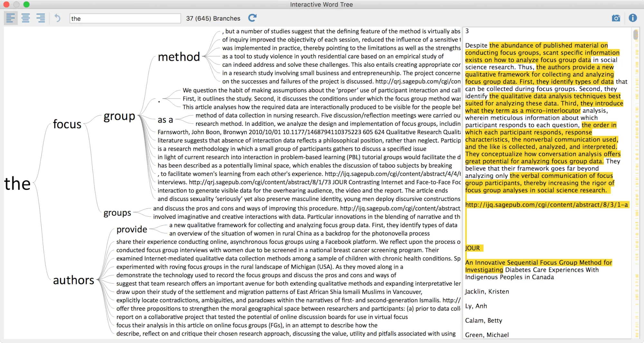
Task: Select the 'provide' branch node
Action: (x=132, y=229)
